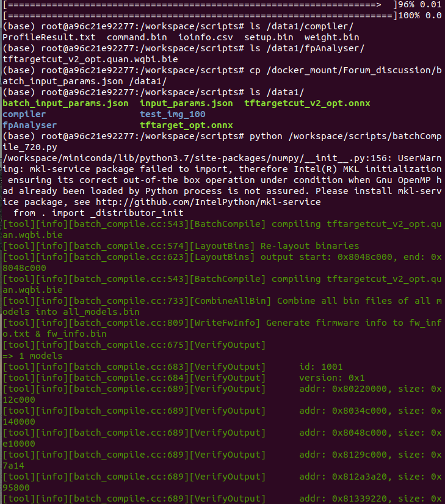The height and width of the screenshot is (504, 445).
Task: Click command.bin in the ls output
Action: tap(137, 37)
